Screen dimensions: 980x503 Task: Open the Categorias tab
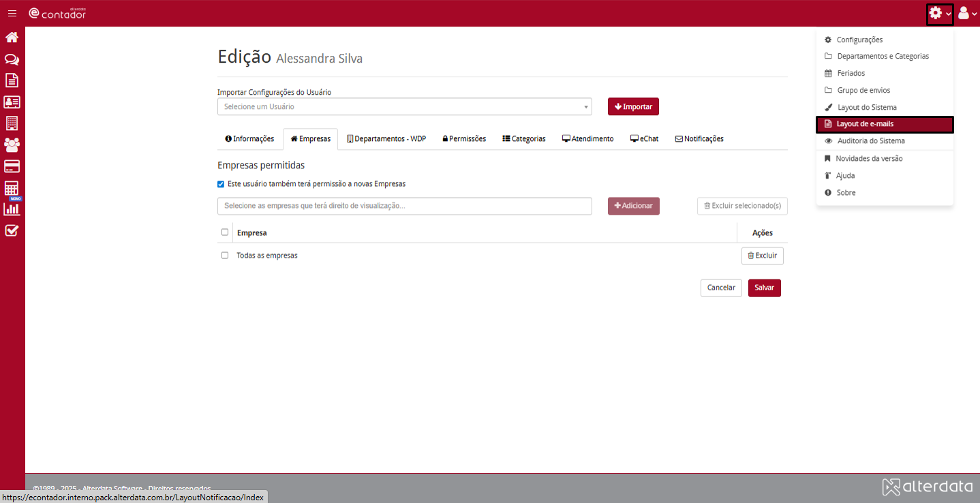[x=524, y=138]
